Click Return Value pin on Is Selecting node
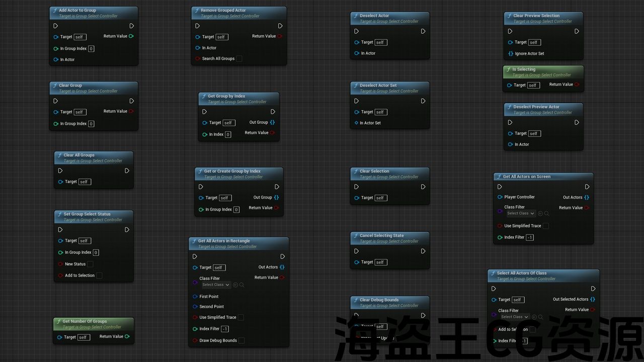Viewport: 644px width, 362px height. (577, 84)
